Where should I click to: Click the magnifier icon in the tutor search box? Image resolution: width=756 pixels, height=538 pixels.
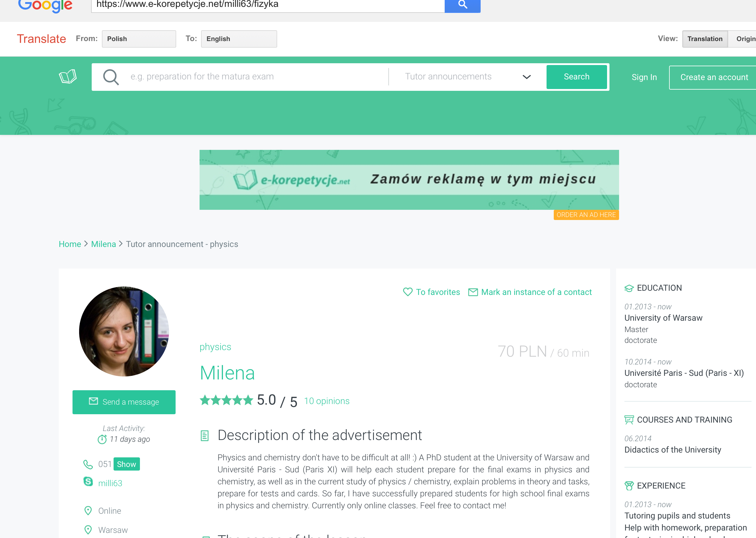click(111, 77)
